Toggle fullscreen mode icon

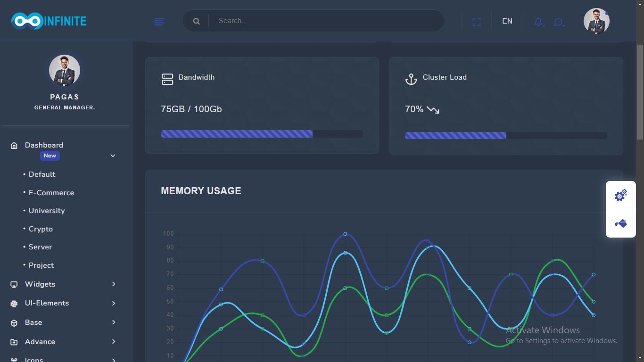(477, 22)
